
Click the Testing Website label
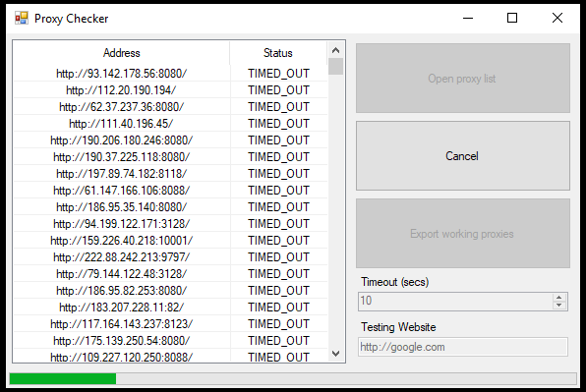[398, 327]
